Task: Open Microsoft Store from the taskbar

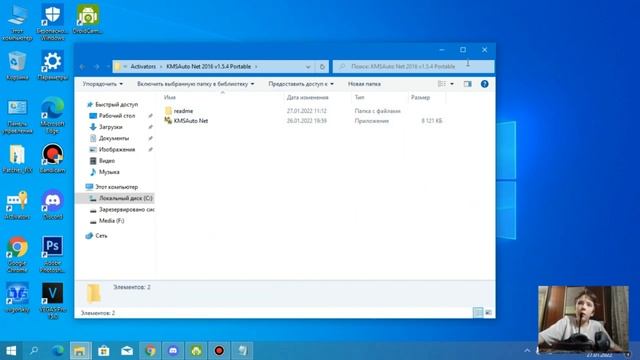Action: click(x=104, y=351)
